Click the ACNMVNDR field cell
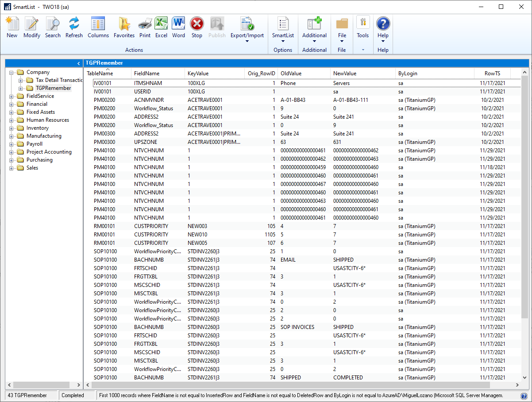The height and width of the screenshot is (402, 532). coord(149,100)
